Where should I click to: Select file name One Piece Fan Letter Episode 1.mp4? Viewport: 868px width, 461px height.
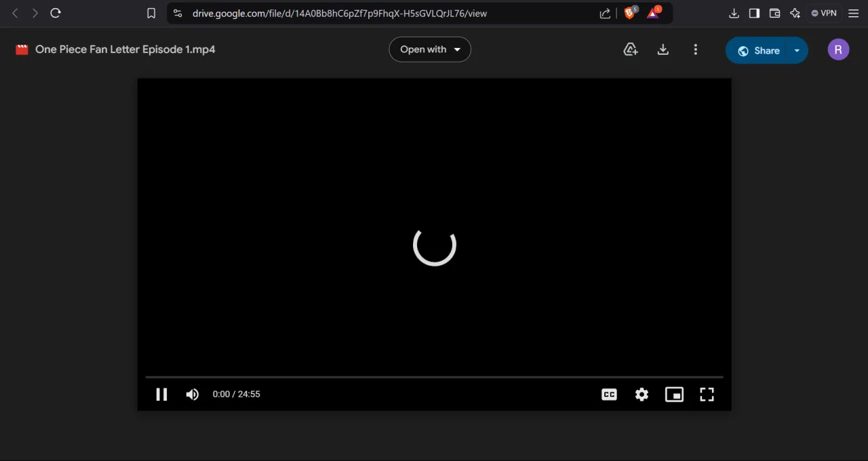pos(125,49)
